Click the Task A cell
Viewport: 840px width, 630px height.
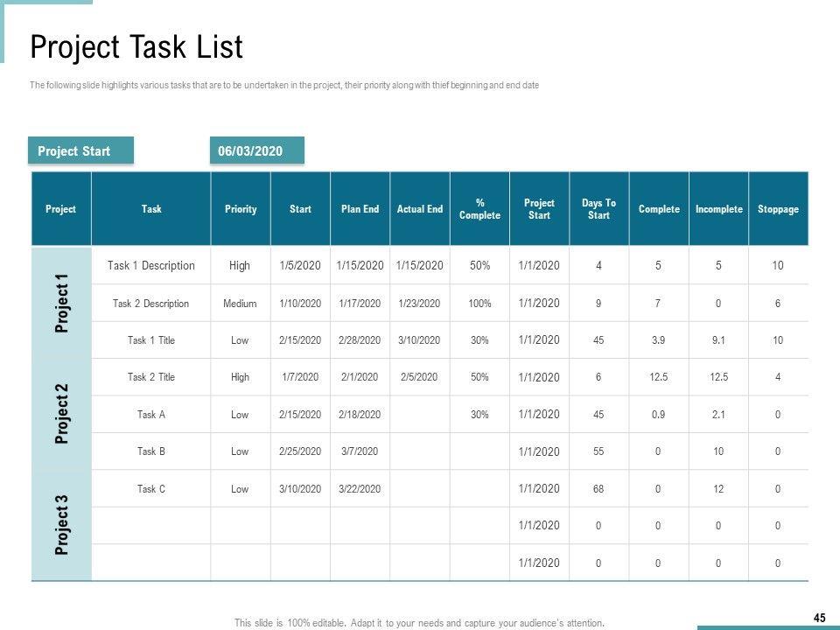[x=151, y=415]
